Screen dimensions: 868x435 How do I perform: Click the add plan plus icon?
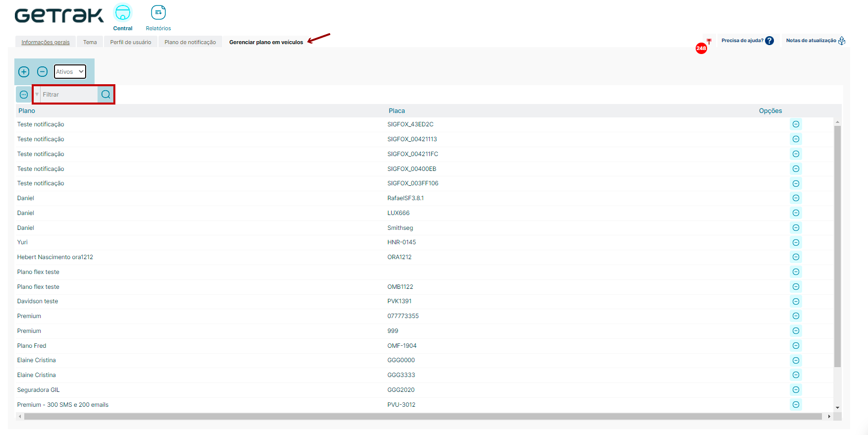coord(24,72)
